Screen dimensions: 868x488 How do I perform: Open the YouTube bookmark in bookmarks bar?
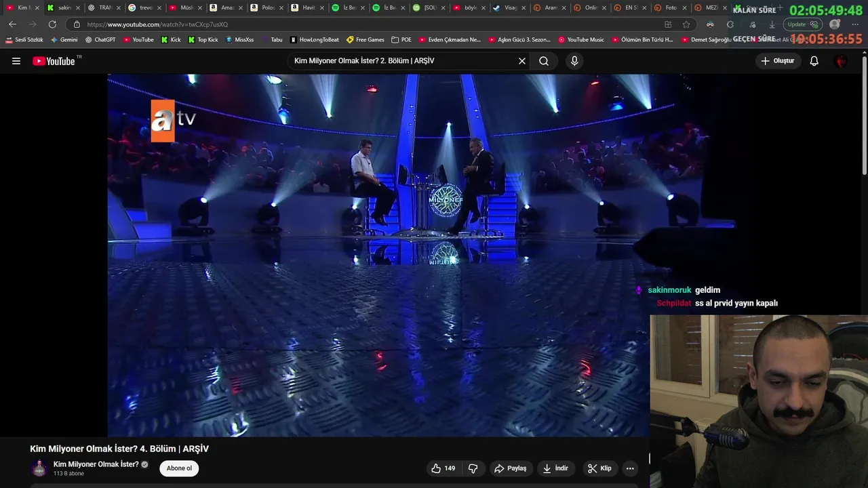coord(138,40)
